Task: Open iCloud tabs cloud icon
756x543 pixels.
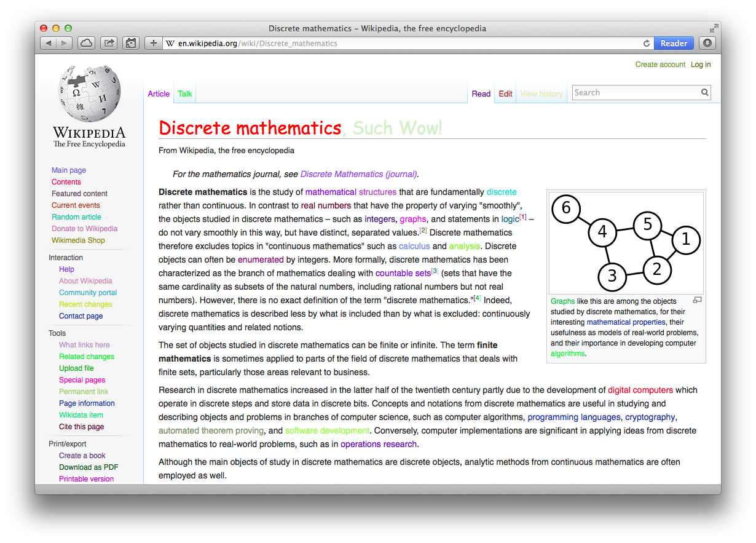Action: (86, 43)
